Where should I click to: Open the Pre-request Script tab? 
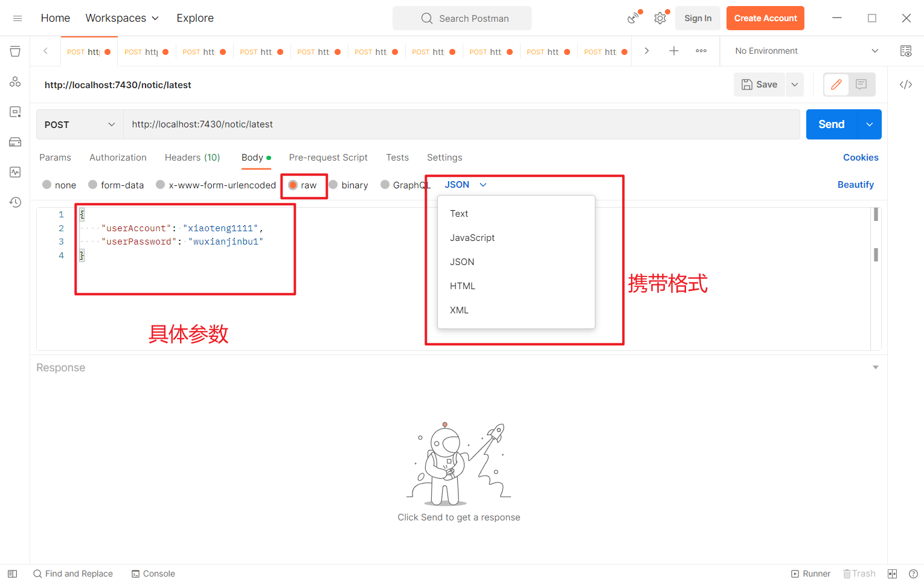pos(328,158)
